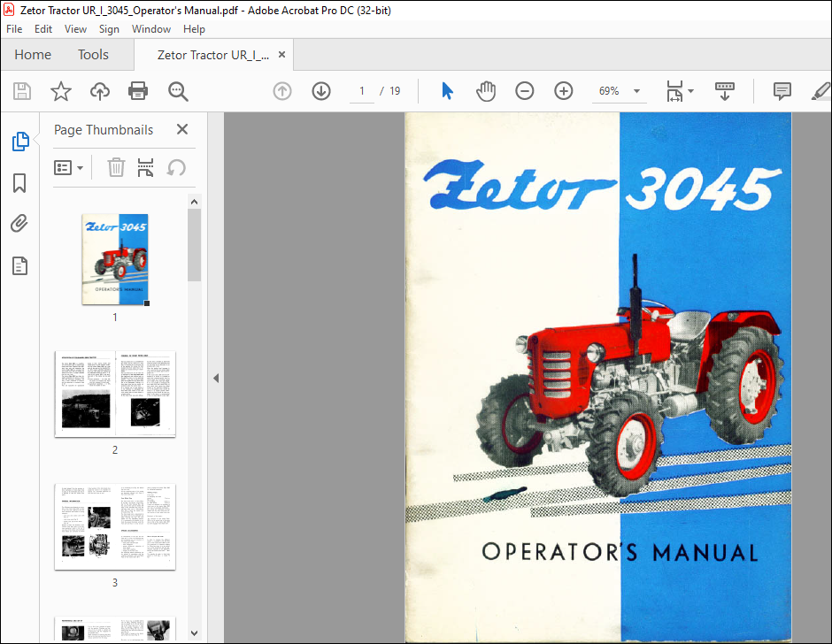Open the Bookmarks sidebar panel

click(x=19, y=183)
